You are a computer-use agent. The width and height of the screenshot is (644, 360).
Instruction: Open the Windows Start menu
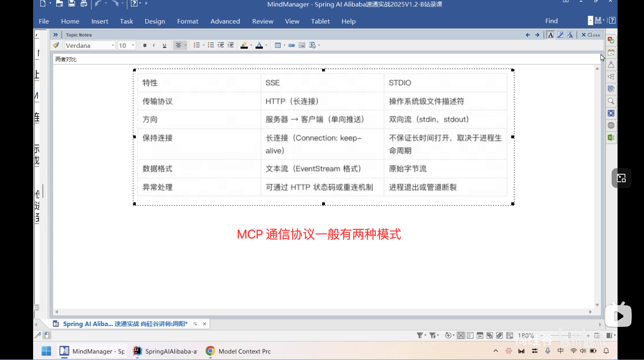46,351
